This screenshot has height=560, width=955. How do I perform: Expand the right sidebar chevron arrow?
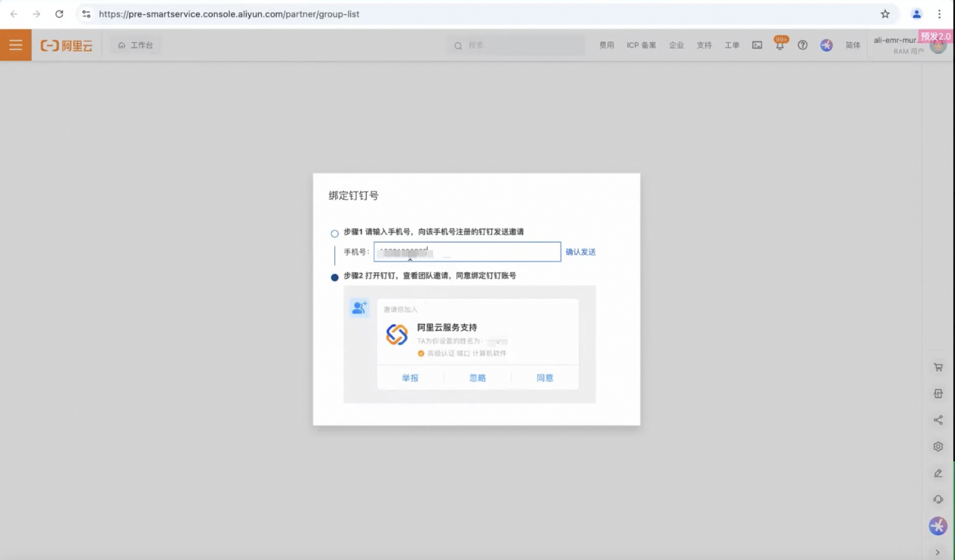[938, 553]
